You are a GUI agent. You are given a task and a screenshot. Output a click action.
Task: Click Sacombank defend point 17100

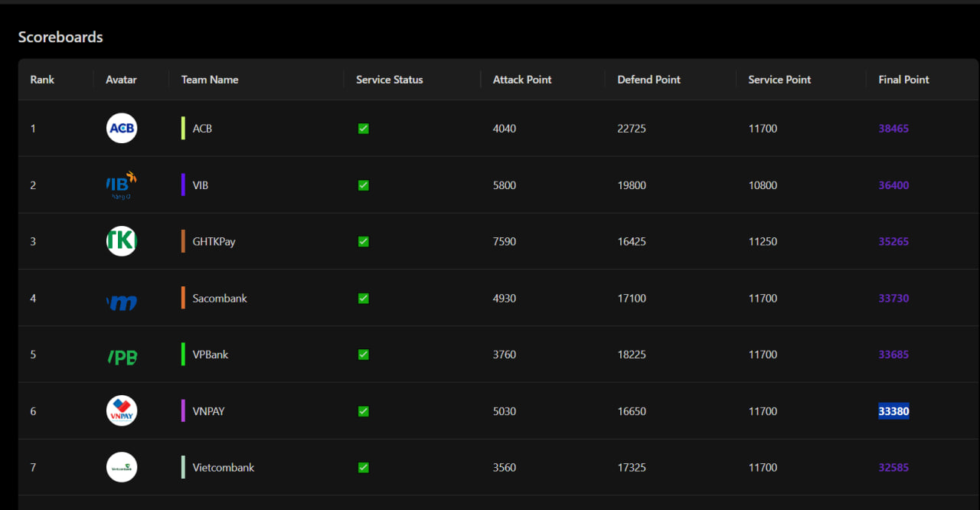point(632,298)
